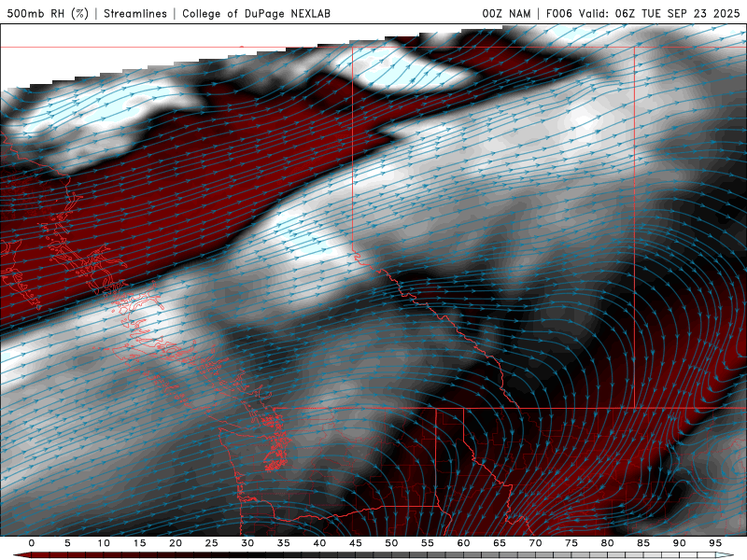Click the '5' value on the RH colorbar

67,543
